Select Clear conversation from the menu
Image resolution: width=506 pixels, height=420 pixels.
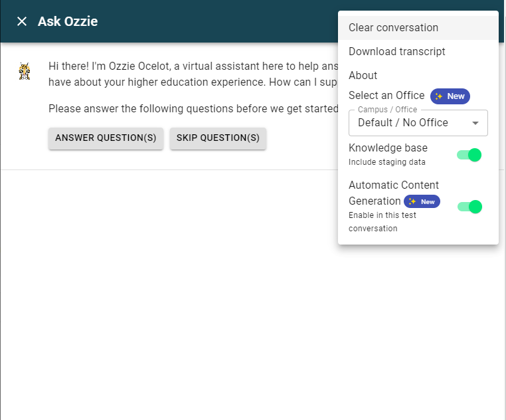418,28
